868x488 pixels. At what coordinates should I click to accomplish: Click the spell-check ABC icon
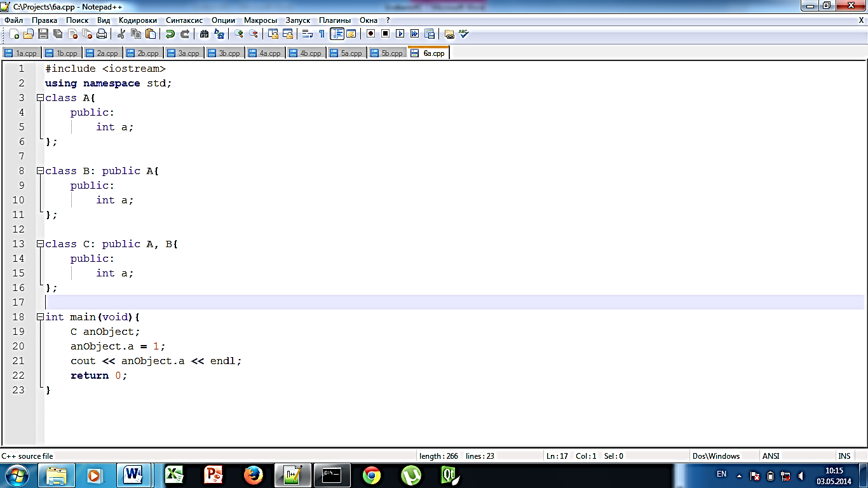coord(464,34)
